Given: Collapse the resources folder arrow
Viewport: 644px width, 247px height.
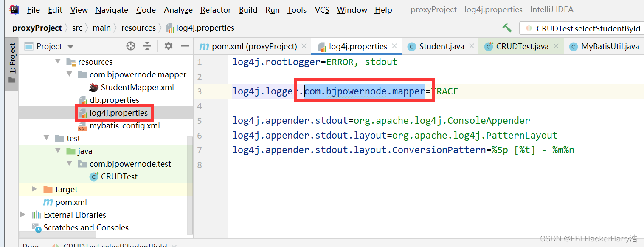Looking at the screenshot, I should coord(58,62).
